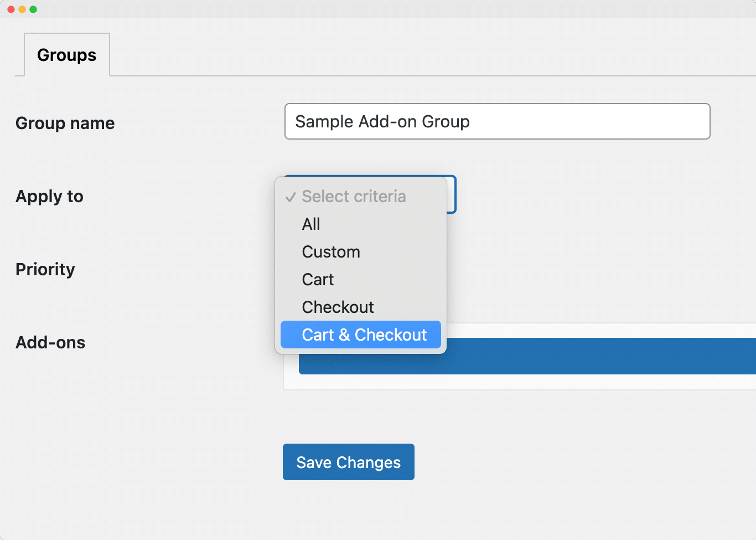Switch to the Groups tab
The width and height of the screenshot is (756, 540).
(66, 54)
